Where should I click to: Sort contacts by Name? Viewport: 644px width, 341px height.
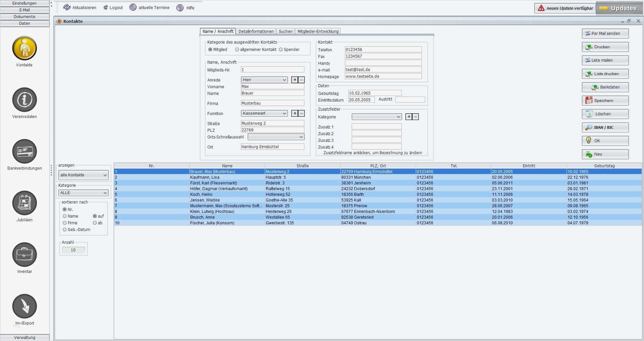(65, 216)
